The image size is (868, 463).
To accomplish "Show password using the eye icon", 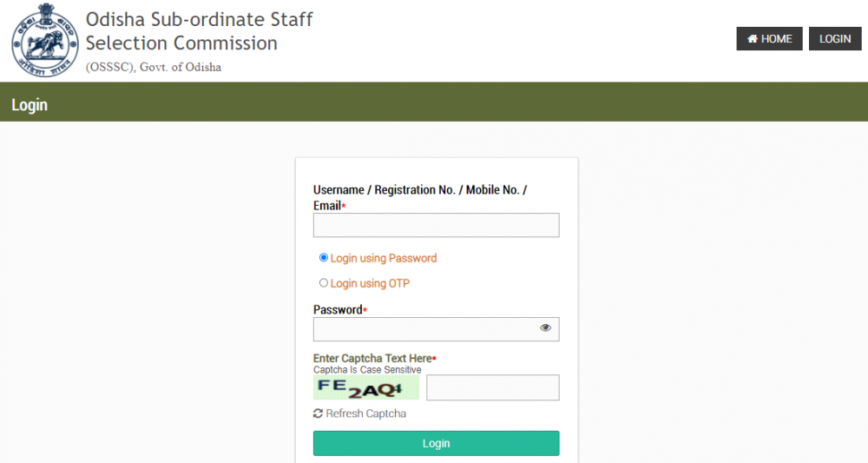I will coord(545,328).
